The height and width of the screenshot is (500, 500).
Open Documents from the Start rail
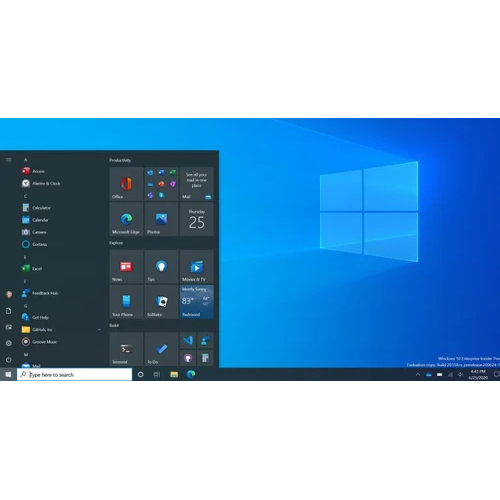click(9, 311)
